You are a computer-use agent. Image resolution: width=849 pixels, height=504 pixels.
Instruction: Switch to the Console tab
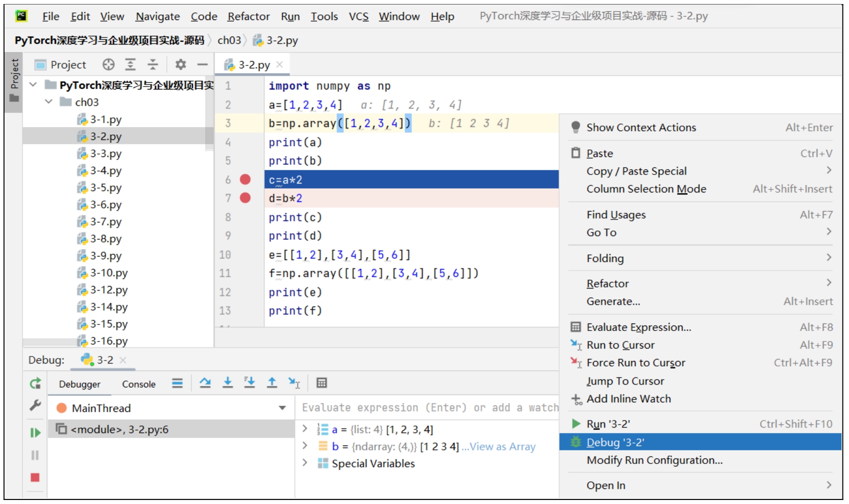pos(138,384)
